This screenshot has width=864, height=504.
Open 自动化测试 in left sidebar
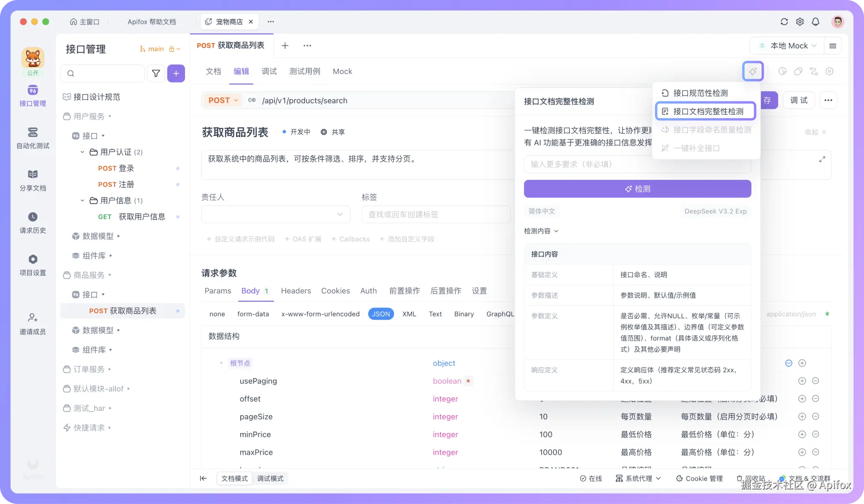pyautogui.click(x=32, y=138)
